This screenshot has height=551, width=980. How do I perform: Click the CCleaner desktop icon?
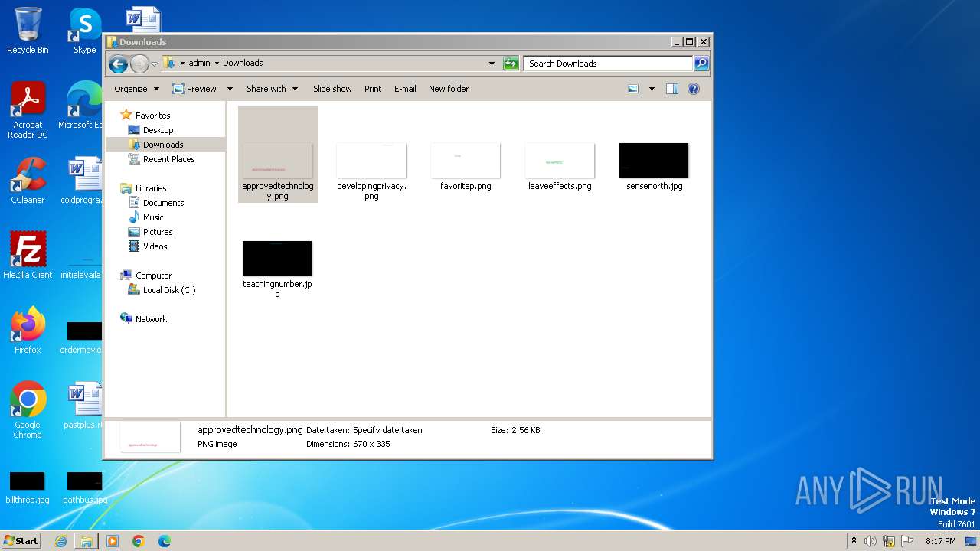(x=28, y=181)
